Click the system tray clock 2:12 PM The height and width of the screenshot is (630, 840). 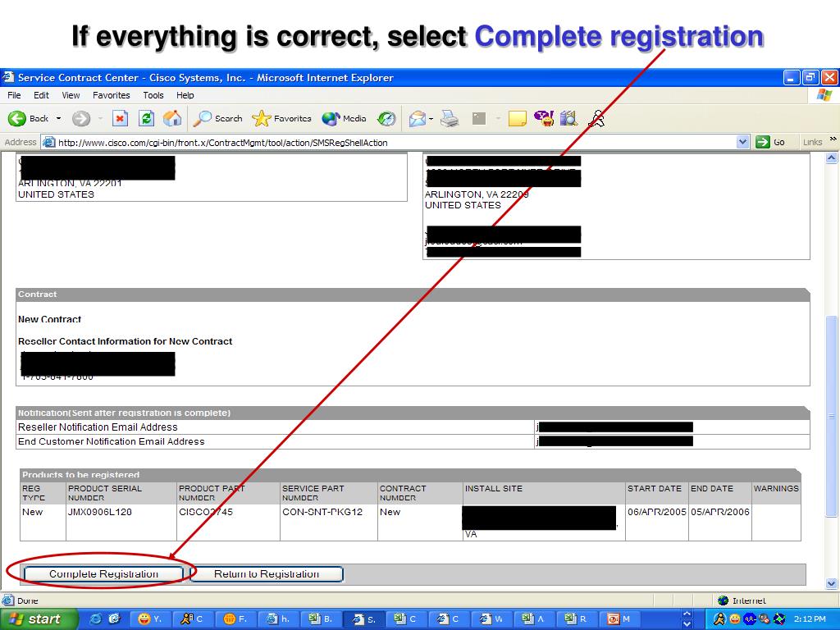[810, 619]
